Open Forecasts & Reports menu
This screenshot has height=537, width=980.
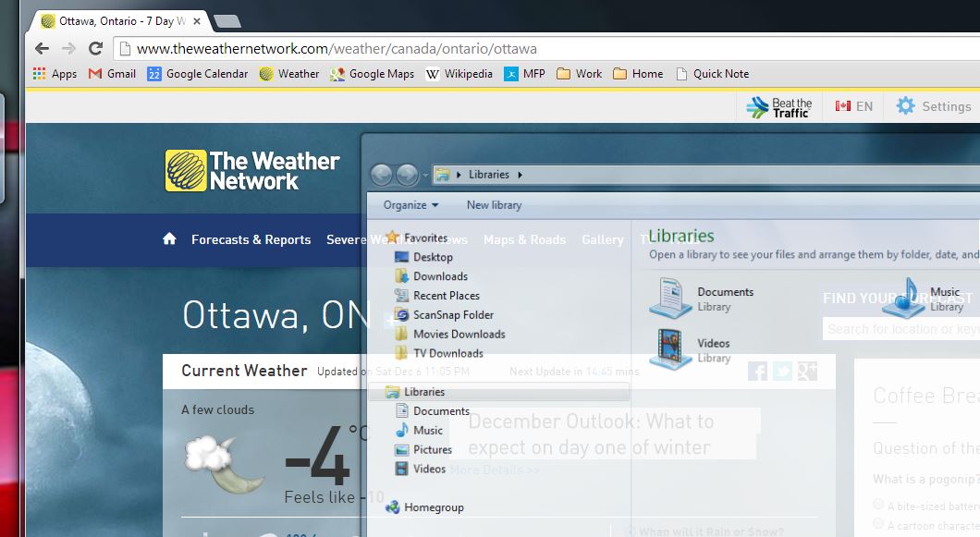(251, 239)
